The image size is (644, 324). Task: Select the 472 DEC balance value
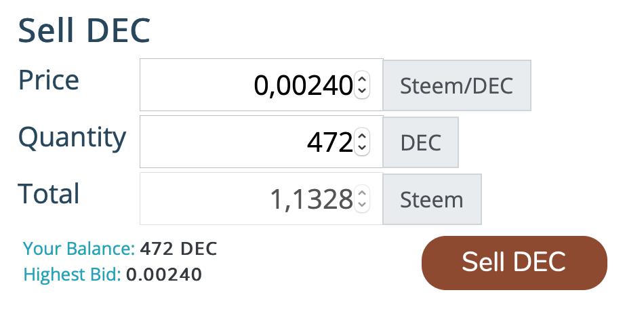pyautogui.click(x=179, y=249)
